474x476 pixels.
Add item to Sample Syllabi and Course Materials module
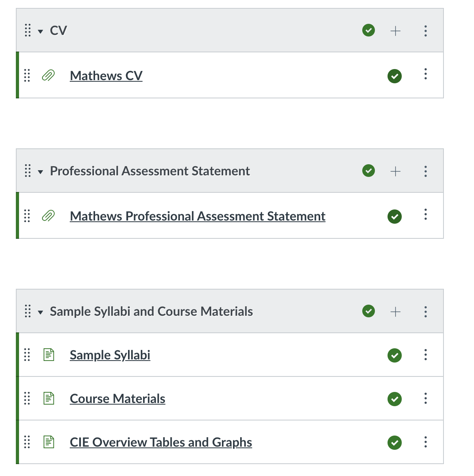tap(396, 312)
